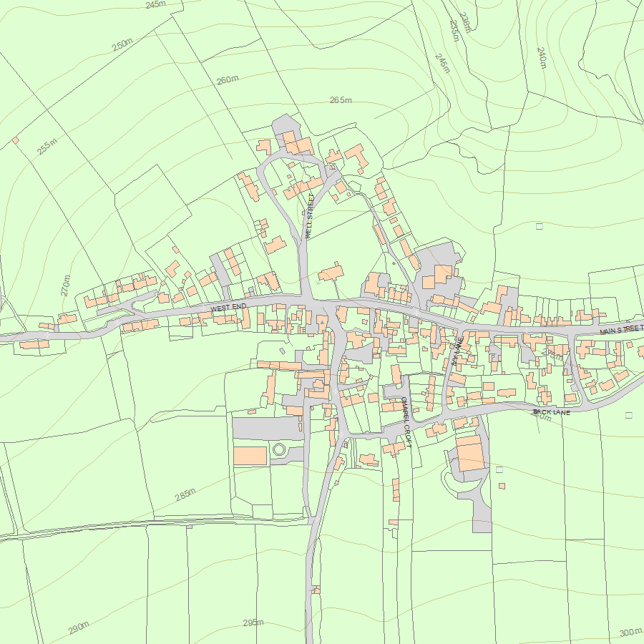Viewport: 644px width, 644px height.
Task: Click the "235m" contour label
Action: click(454, 31)
